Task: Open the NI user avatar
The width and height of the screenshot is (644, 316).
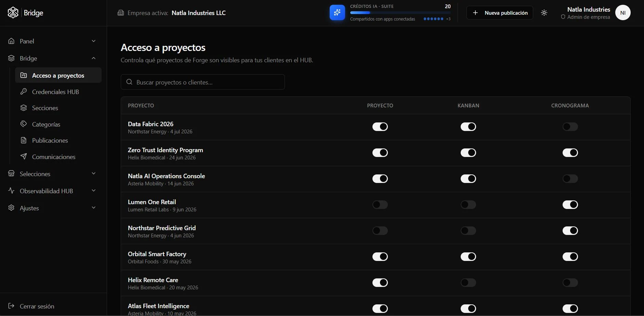Action: click(623, 13)
